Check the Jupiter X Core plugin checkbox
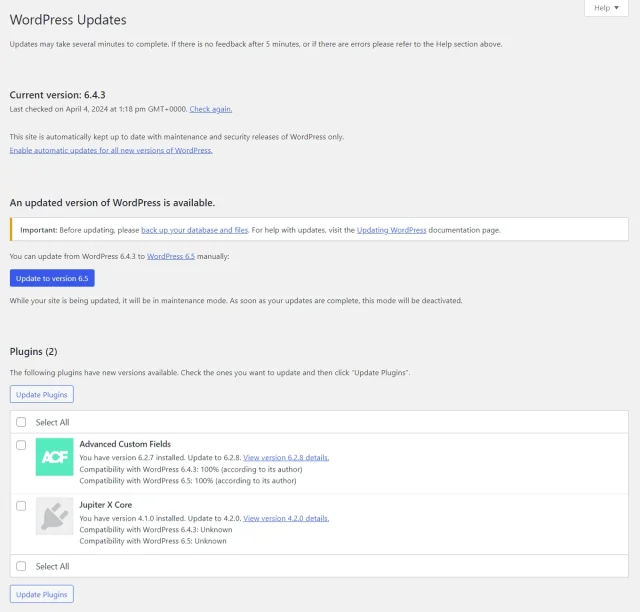The width and height of the screenshot is (640, 612). (21, 506)
